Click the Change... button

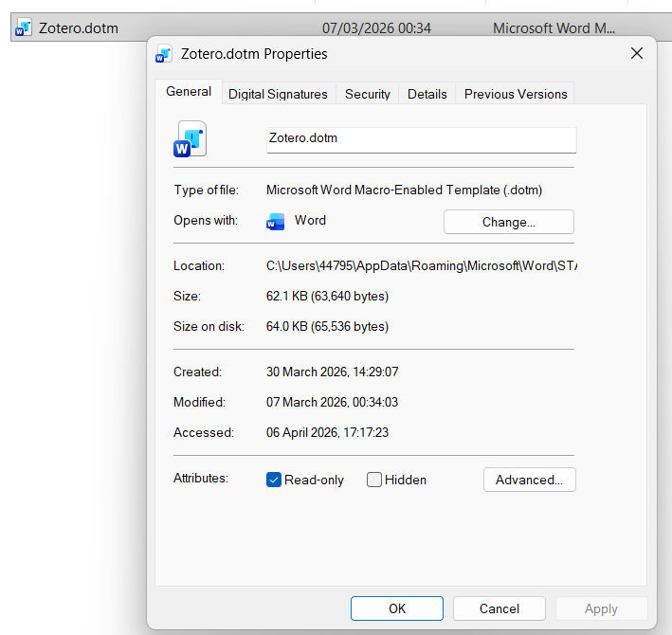pos(509,222)
